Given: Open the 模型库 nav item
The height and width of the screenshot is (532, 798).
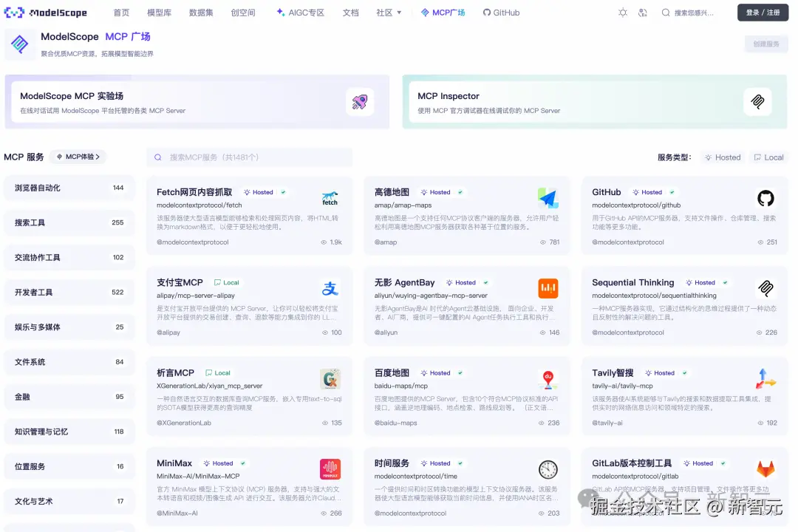Looking at the screenshot, I should pos(160,13).
